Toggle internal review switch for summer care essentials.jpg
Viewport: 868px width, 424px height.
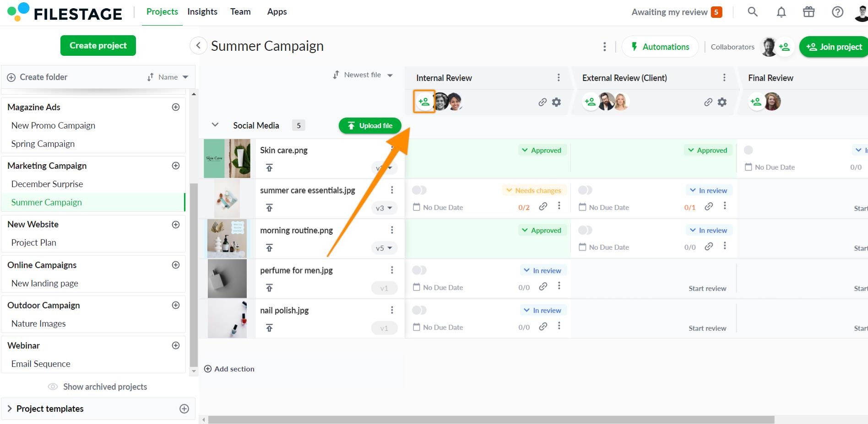click(419, 190)
